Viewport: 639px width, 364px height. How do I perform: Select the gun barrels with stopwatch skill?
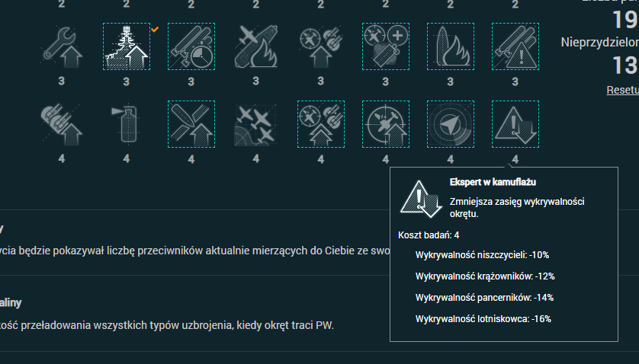tap(191, 46)
